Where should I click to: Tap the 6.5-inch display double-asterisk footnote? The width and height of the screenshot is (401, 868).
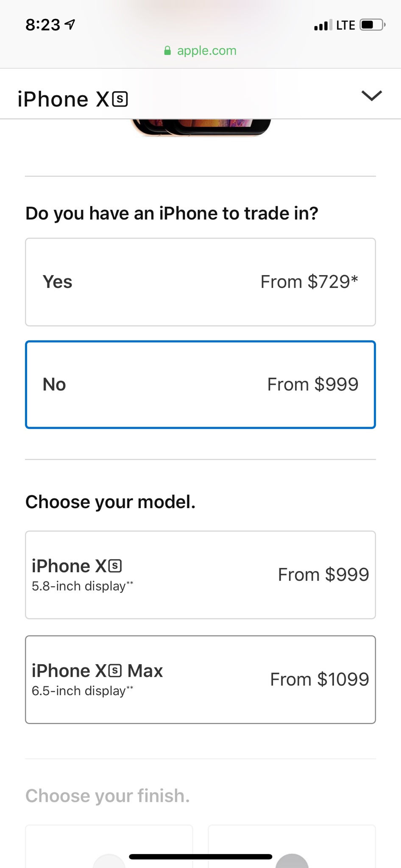[x=130, y=688]
